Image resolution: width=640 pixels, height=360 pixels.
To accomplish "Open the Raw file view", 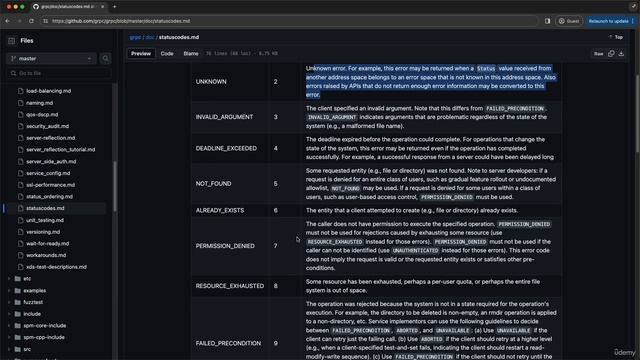I will [x=598, y=54].
